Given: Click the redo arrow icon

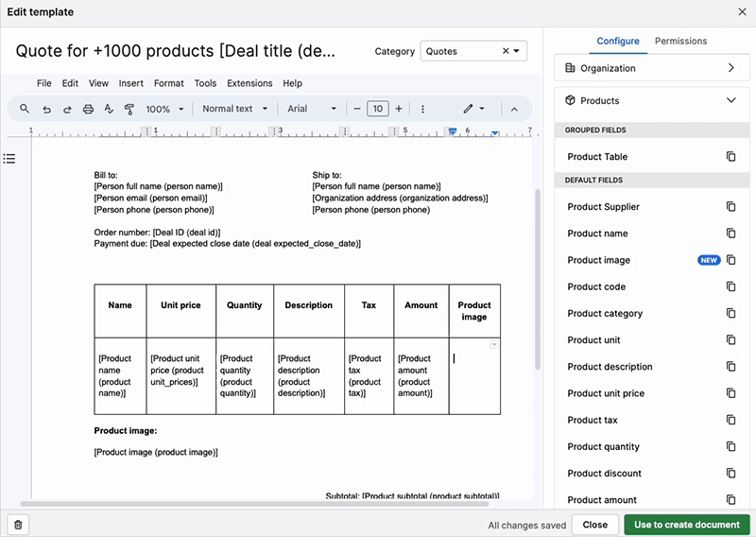Looking at the screenshot, I should (67, 109).
